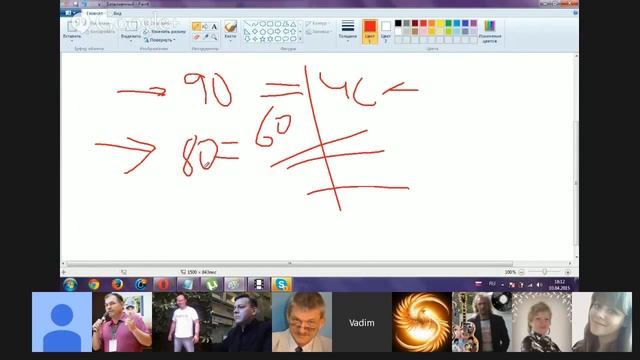Viewport: 640px width, 360px height.
Task: Pick the five-point star shape
Action: pyautogui.click(x=262, y=39)
